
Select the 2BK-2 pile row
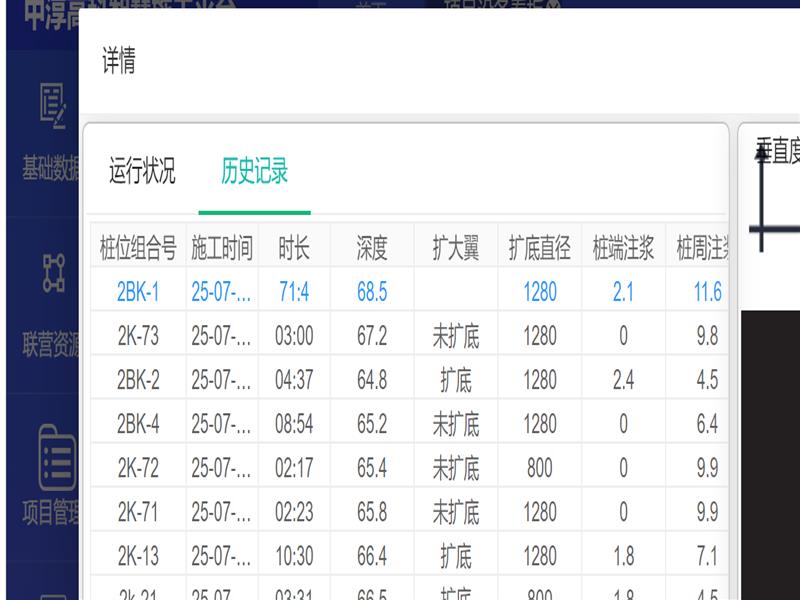tap(138, 380)
